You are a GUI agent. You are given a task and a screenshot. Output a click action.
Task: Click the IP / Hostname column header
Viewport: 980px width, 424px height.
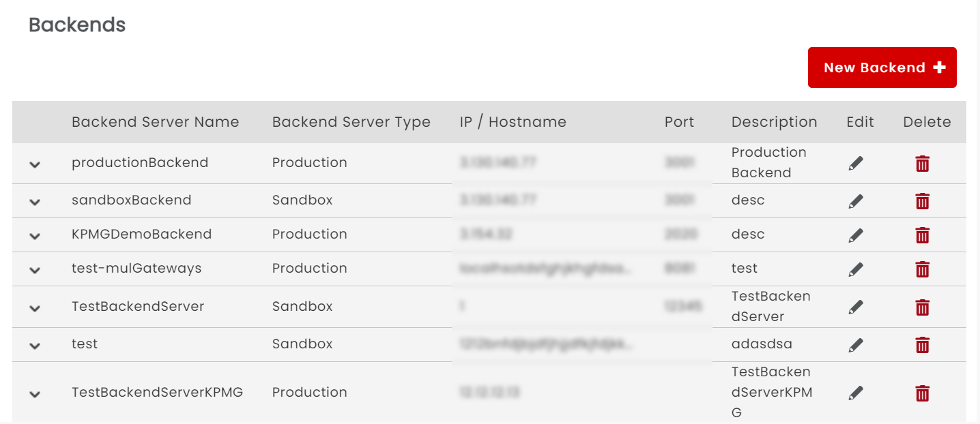pos(513,122)
